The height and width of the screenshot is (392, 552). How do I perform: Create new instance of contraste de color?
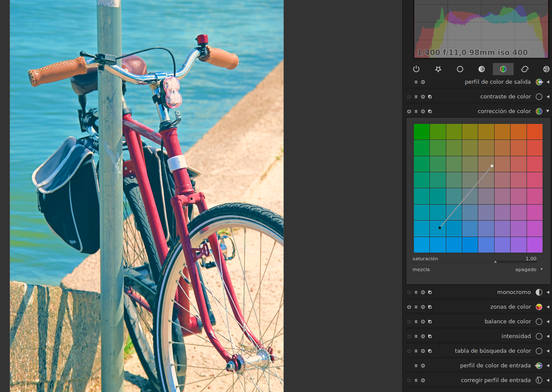click(x=430, y=97)
